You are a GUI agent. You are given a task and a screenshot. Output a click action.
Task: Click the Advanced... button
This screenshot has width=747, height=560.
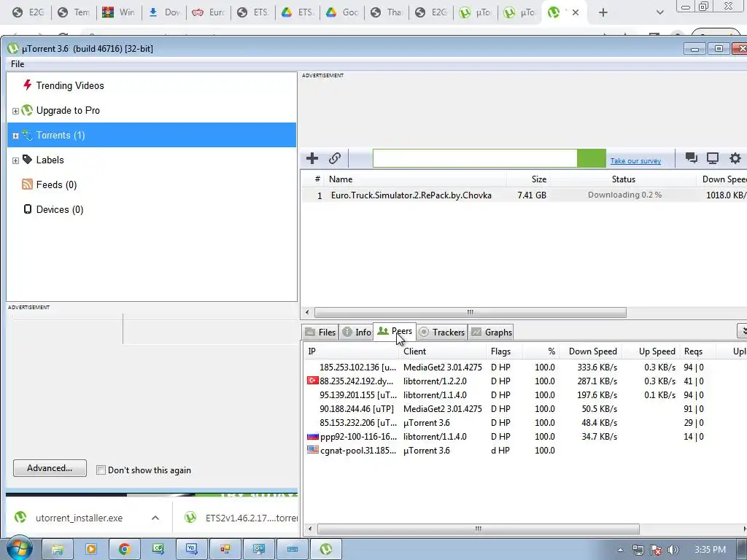50,468
